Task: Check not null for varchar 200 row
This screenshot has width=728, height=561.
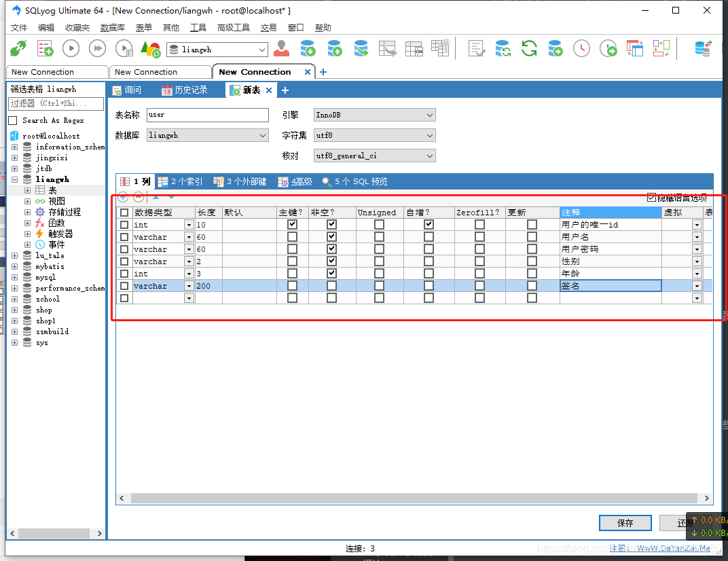Action: pos(331,286)
